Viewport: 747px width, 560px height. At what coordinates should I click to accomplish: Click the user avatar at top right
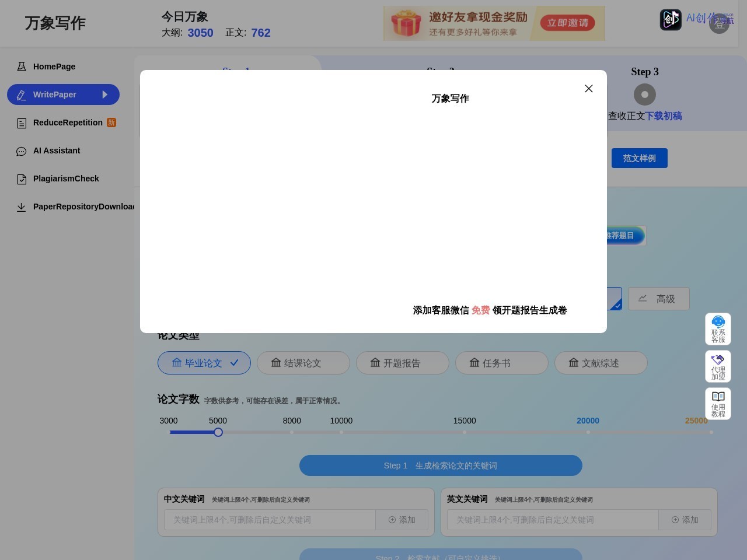tap(719, 23)
